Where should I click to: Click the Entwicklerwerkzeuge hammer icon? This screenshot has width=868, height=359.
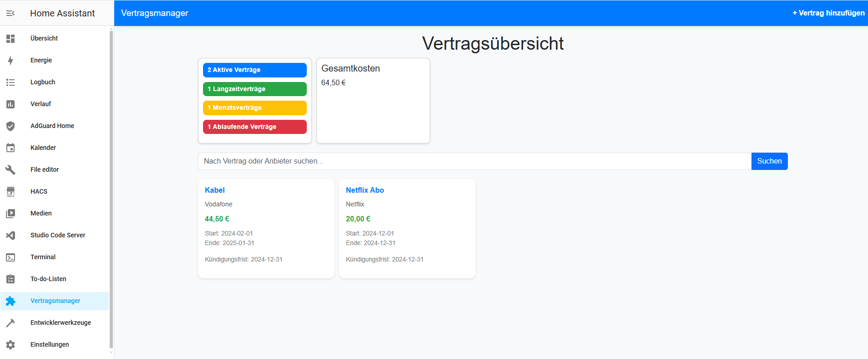(x=10, y=323)
